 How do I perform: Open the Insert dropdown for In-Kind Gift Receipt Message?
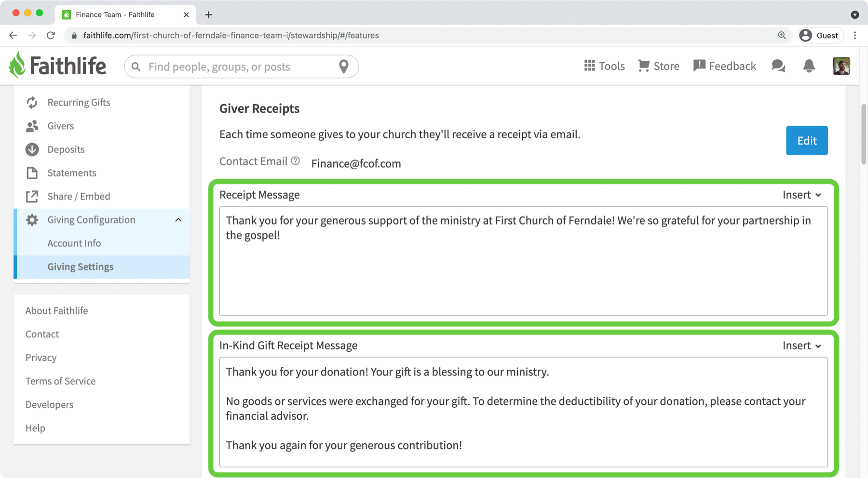click(x=801, y=345)
